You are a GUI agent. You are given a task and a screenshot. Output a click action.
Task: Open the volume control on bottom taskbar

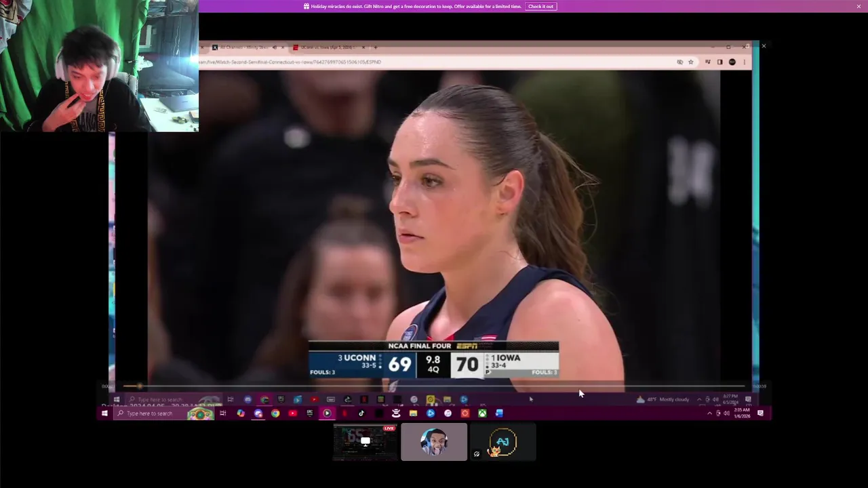click(726, 413)
